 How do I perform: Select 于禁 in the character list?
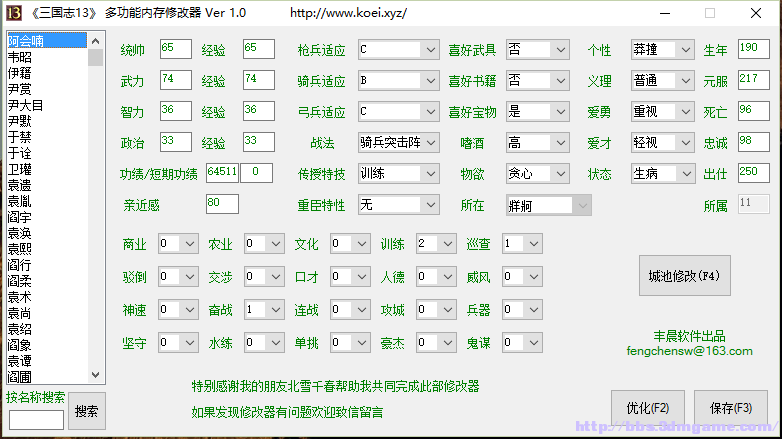click(x=20, y=137)
